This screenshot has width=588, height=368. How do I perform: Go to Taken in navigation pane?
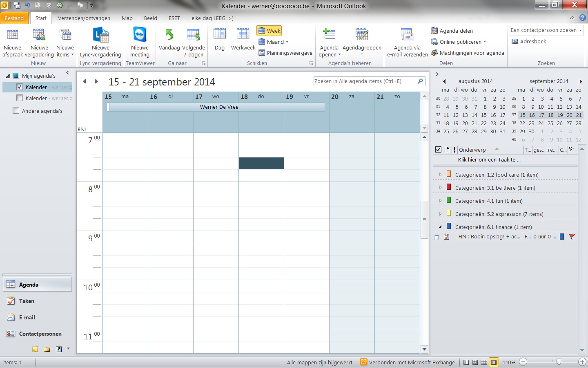coord(27,301)
